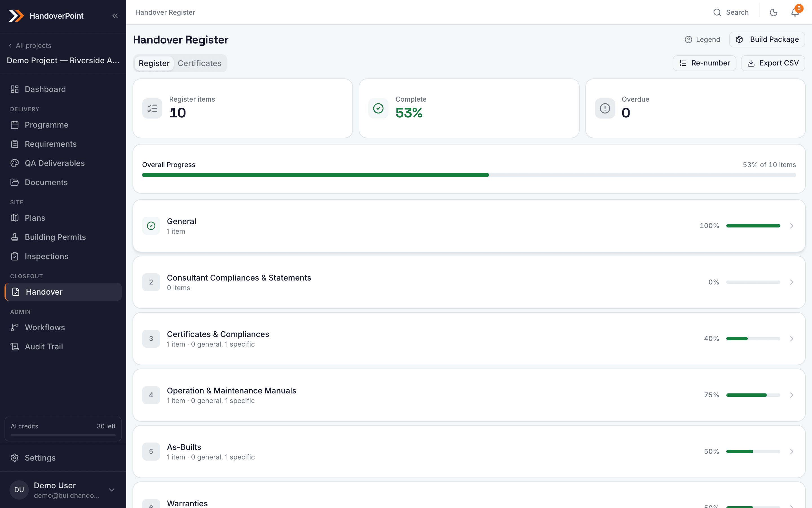
Task: Switch to the Register tab
Action: point(154,63)
